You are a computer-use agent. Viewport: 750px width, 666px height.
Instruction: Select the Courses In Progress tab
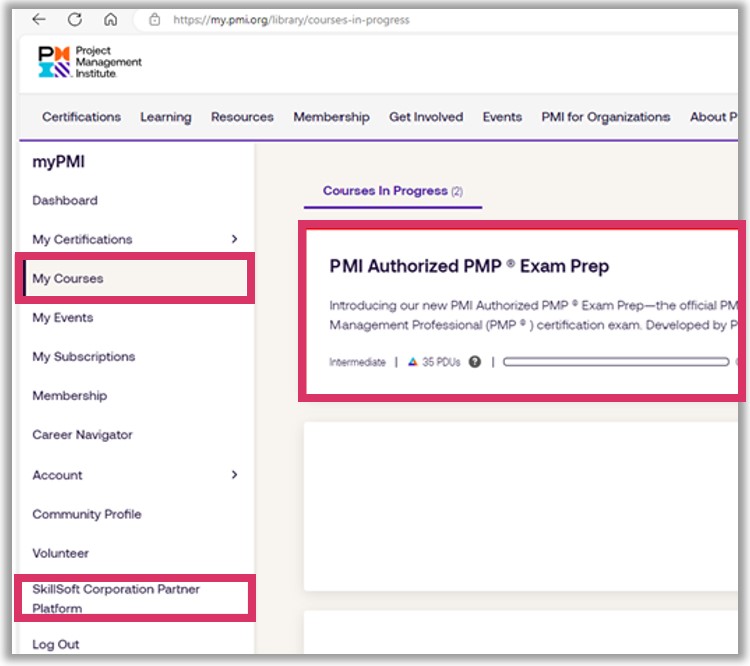pos(392,191)
